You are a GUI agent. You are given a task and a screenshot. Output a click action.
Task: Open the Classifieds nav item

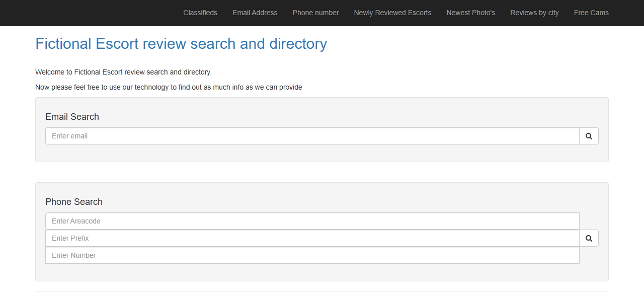pyautogui.click(x=200, y=13)
